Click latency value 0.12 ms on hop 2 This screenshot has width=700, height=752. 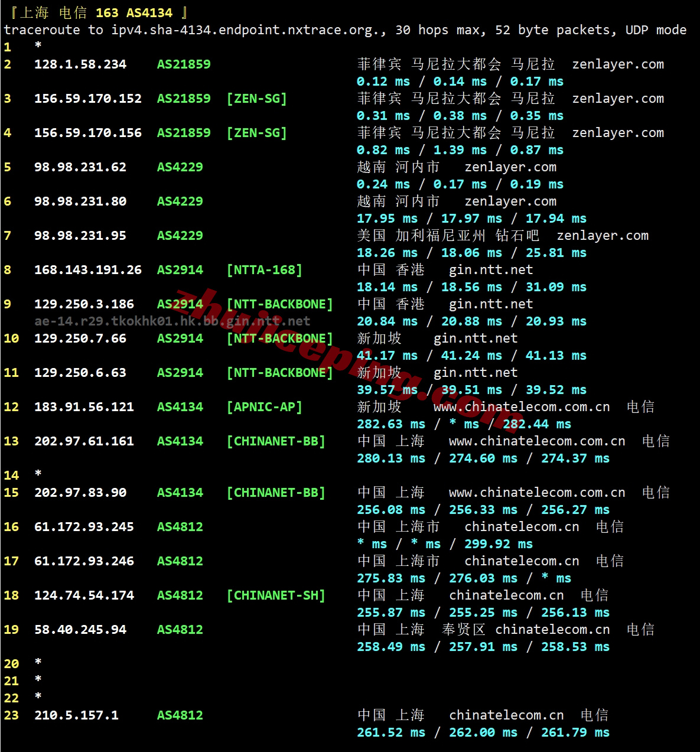pyautogui.click(x=383, y=82)
